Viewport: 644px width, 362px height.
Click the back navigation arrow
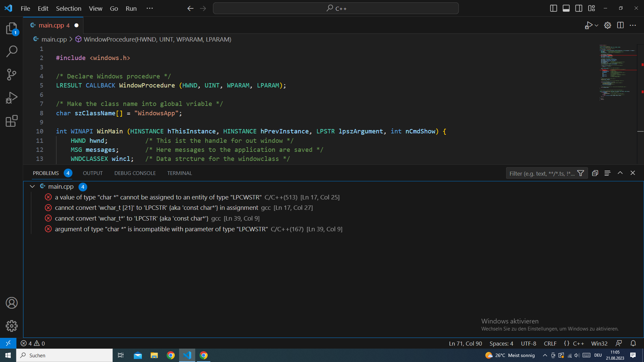point(190,8)
